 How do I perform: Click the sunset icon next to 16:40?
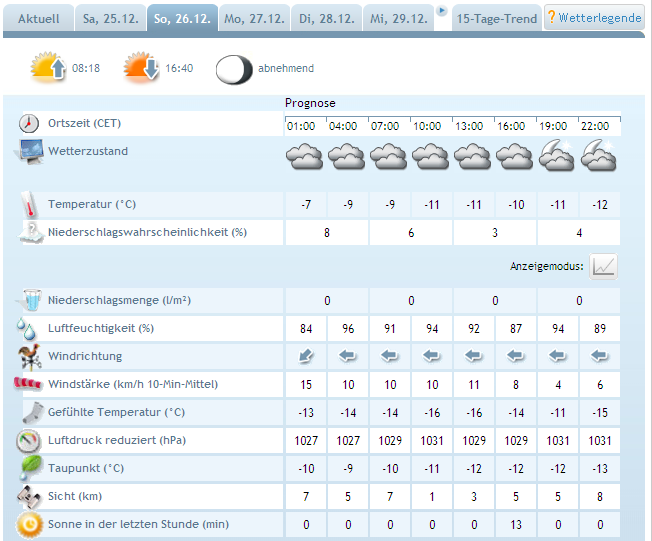141,67
